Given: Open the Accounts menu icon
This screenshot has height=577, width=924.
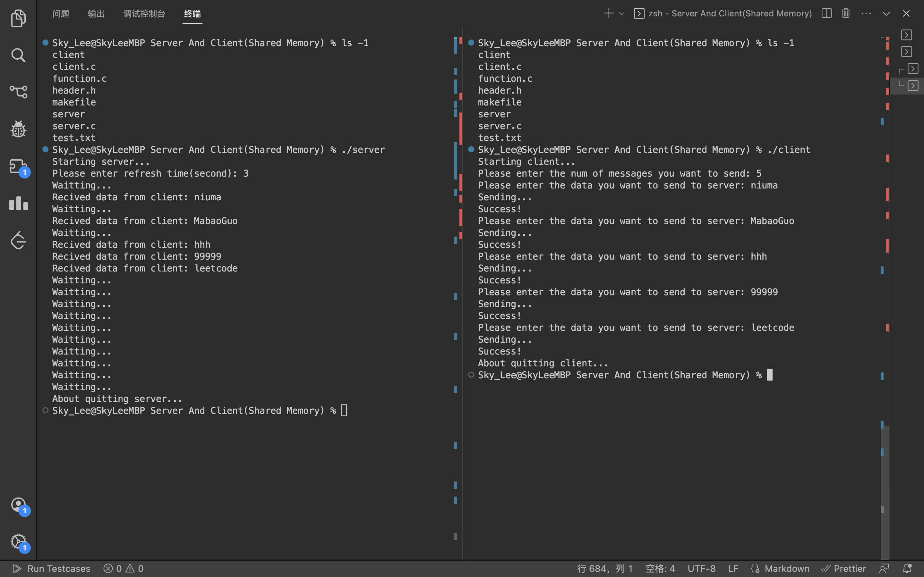Looking at the screenshot, I should click(x=18, y=505).
